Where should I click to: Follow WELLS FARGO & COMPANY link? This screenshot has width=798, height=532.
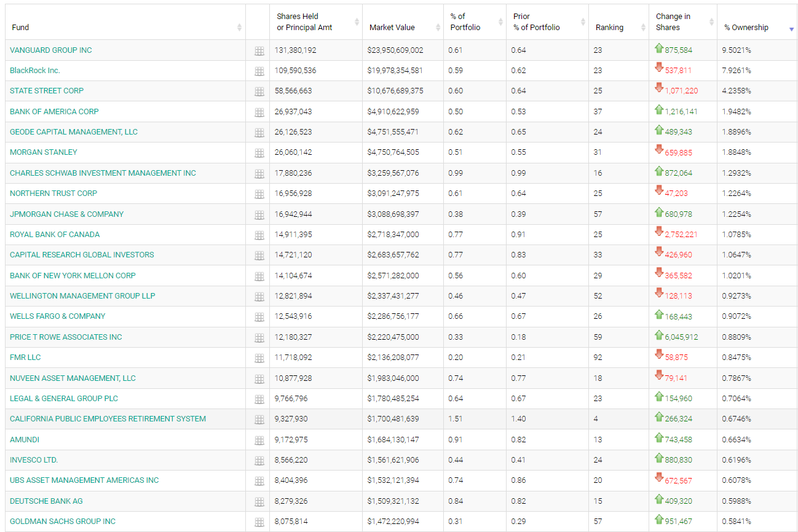tap(58, 316)
